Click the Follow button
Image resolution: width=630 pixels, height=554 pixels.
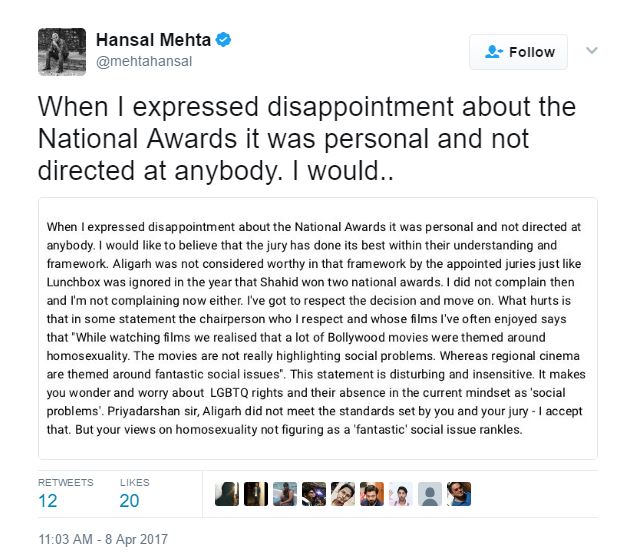coord(518,52)
